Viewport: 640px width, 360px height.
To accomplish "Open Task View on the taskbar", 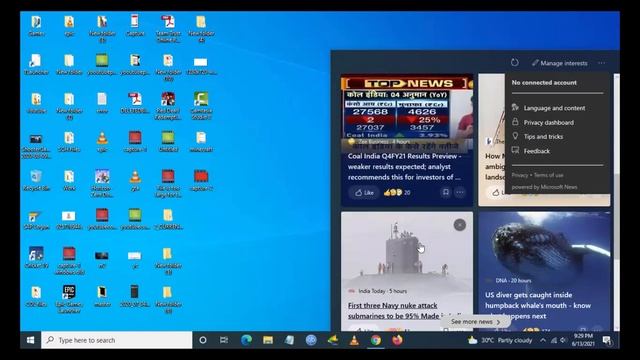I will [224, 340].
